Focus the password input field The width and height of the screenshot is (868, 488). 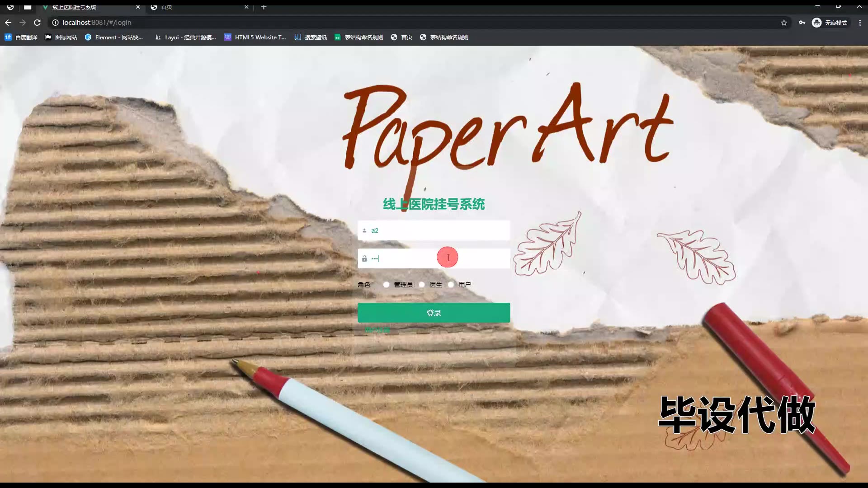point(407,258)
